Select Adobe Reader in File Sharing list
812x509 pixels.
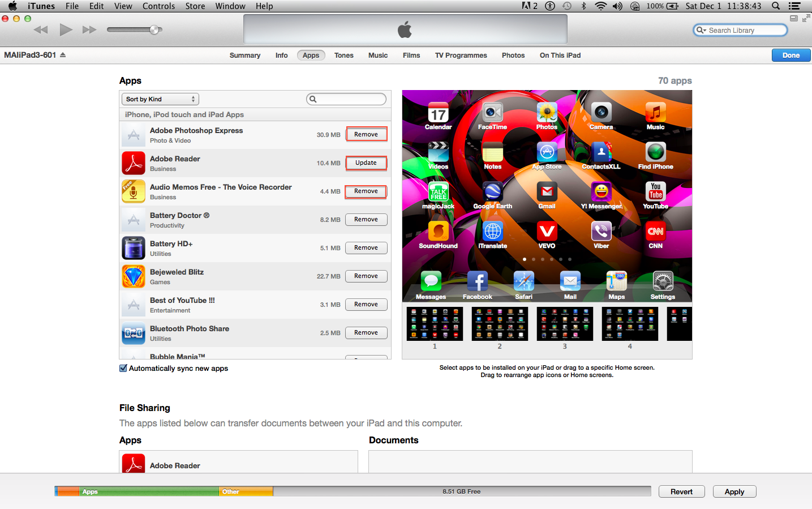238,463
